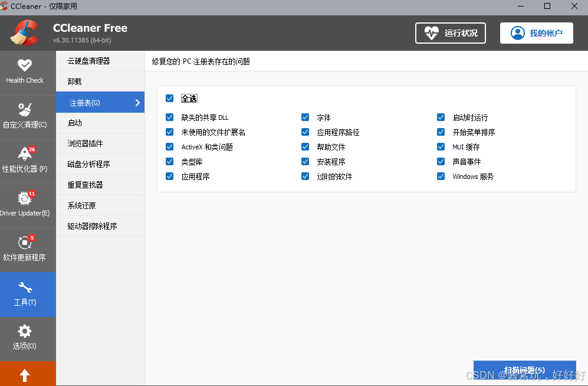Image resolution: width=588 pixels, height=386 pixels.
Task: Open 云硬盘清理器 menu item
Action: tap(100, 61)
